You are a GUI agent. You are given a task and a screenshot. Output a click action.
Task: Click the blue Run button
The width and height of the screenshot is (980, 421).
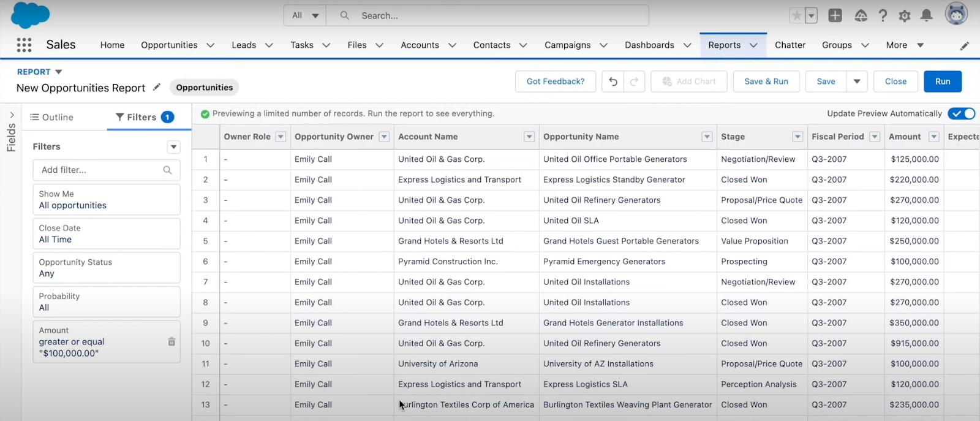[x=943, y=82]
